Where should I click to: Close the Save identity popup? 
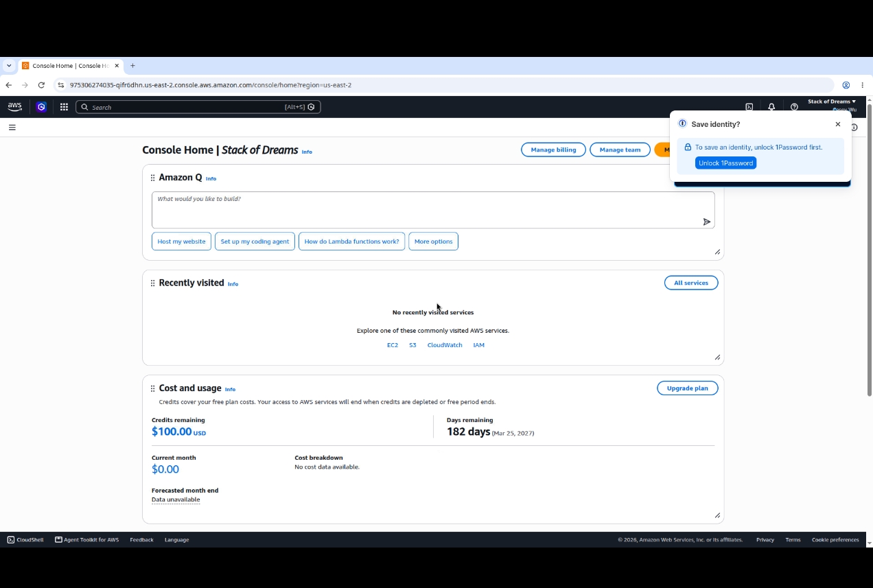[837, 124]
